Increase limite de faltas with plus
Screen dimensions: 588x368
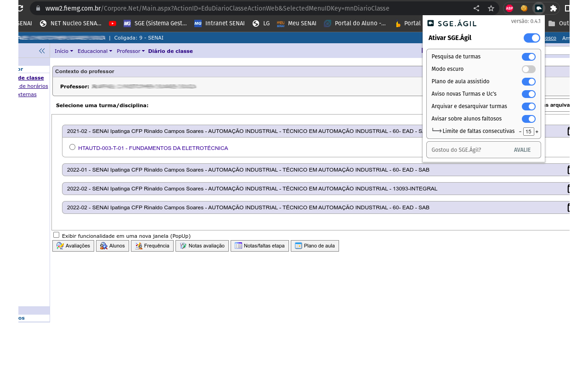(537, 132)
